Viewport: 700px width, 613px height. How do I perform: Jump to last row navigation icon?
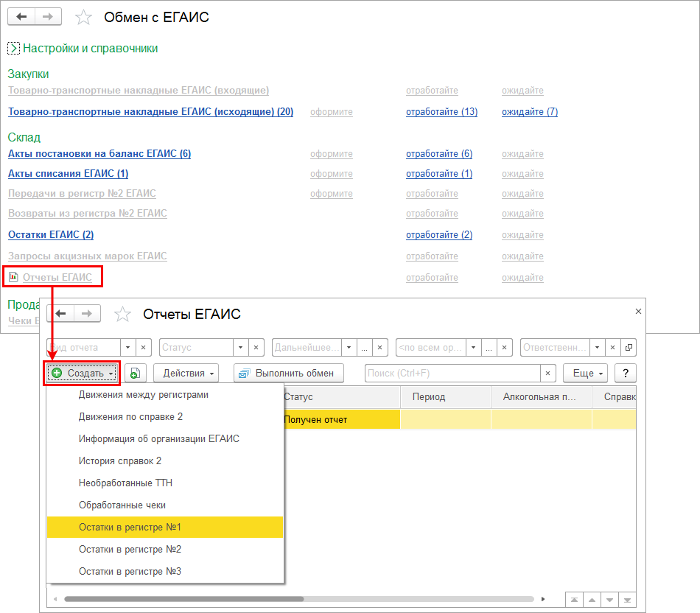point(627,600)
